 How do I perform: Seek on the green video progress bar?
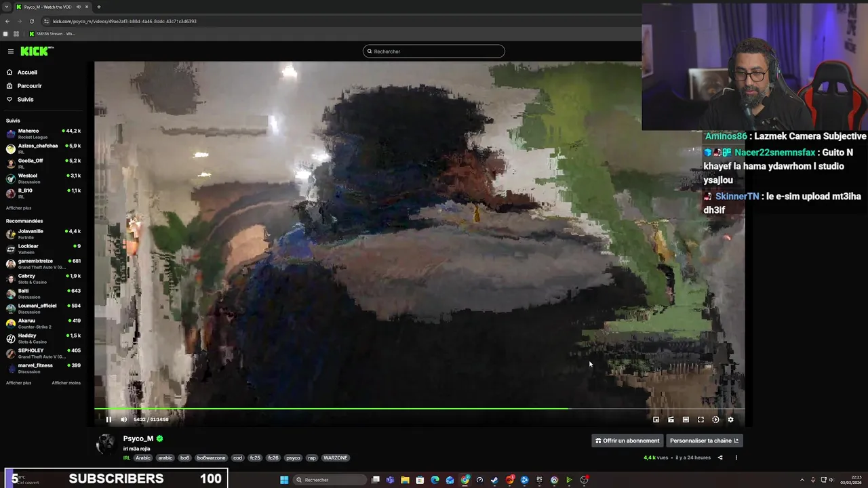click(x=419, y=409)
